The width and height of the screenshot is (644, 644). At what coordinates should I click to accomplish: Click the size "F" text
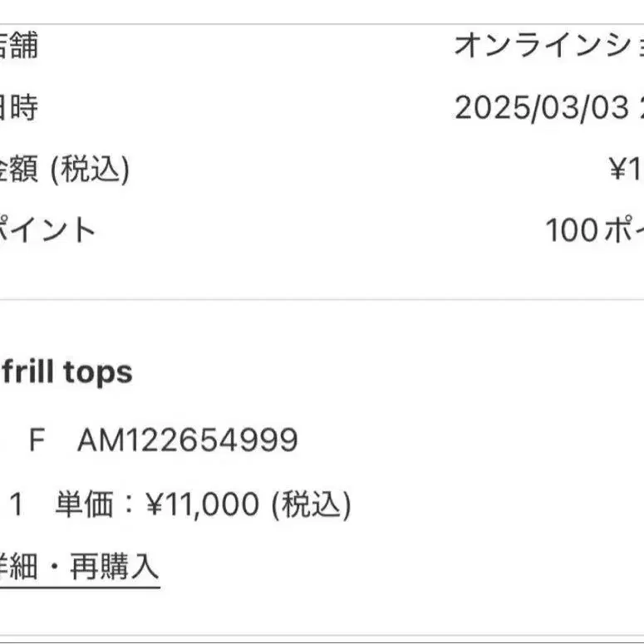tap(36, 440)
